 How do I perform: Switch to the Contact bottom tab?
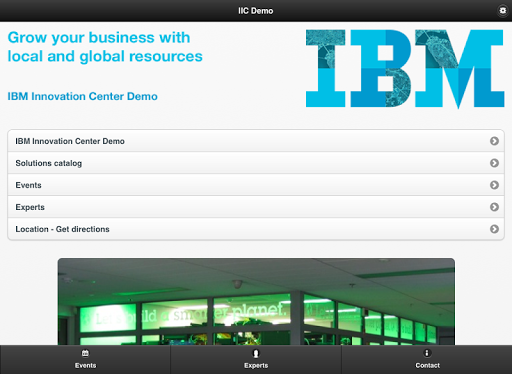[x=427, y=360]
